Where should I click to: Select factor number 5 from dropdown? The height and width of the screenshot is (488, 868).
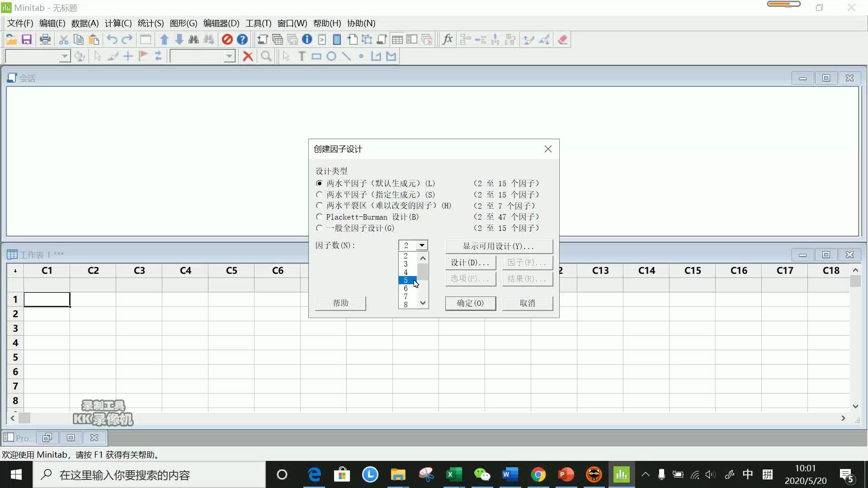pyautogui.click(x=406, y=280)
